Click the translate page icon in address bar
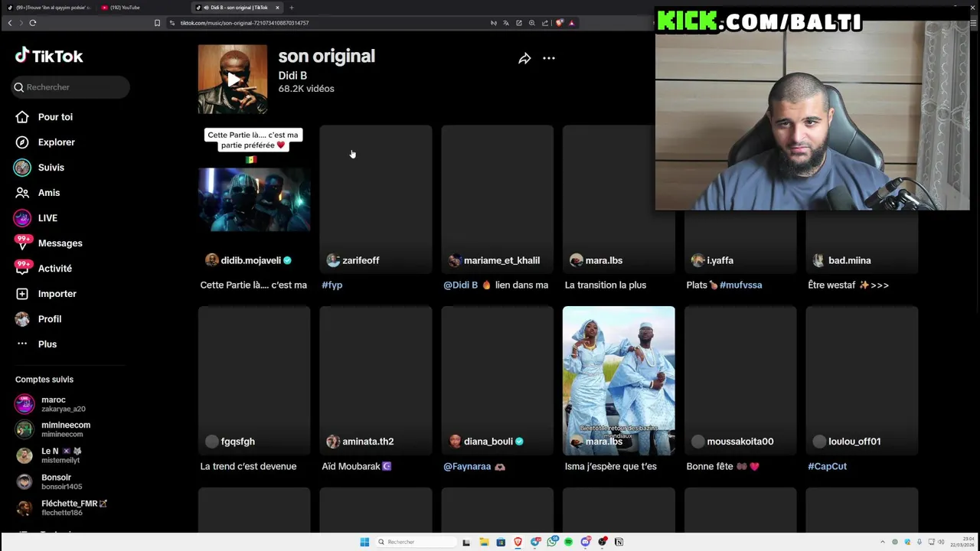The image size is (980, 551). click(x=506, y=23)
